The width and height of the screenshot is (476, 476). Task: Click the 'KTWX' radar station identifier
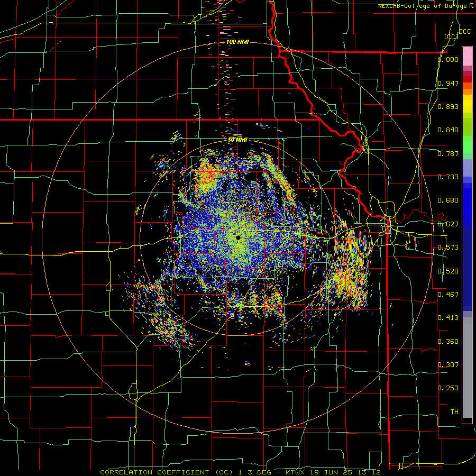coord(296,472)
